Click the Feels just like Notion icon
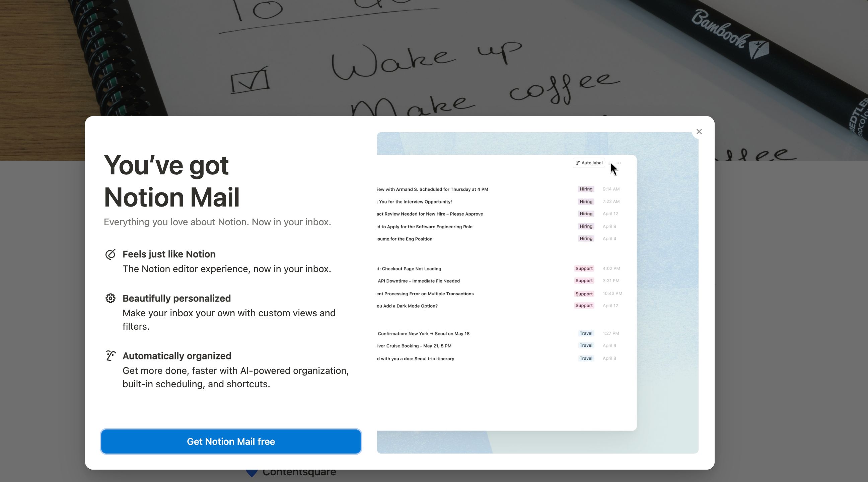 (x=110, y=254)
